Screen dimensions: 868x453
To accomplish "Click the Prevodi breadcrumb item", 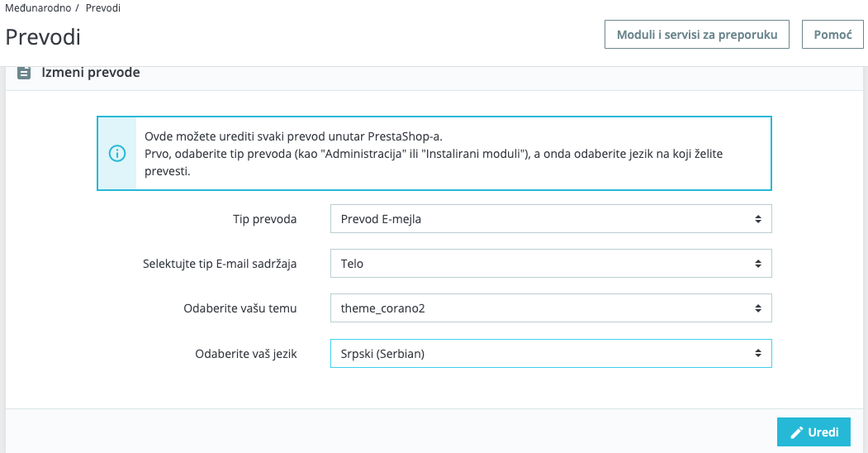I will point(103,7).
